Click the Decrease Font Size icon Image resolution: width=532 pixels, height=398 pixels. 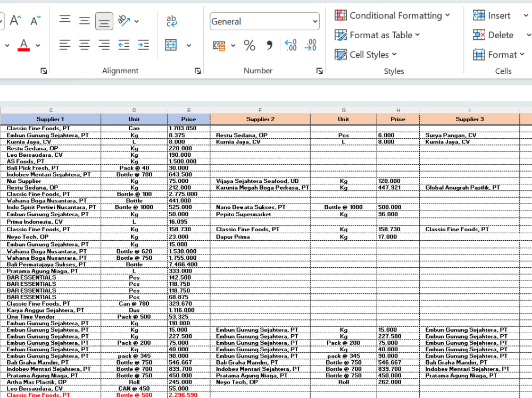(x=35, y=21)
